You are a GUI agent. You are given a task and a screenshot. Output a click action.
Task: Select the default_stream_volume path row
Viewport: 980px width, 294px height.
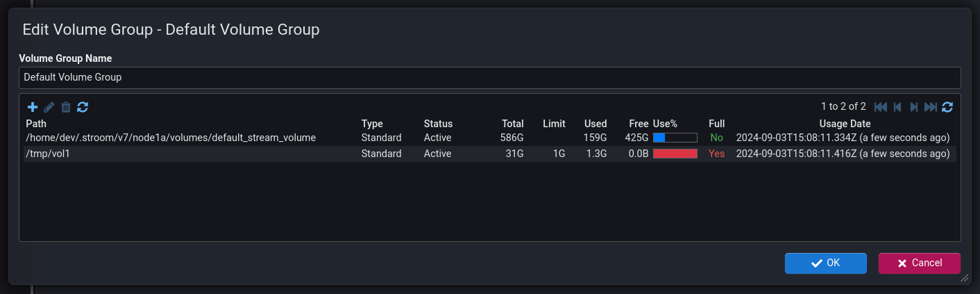point(171,138)
